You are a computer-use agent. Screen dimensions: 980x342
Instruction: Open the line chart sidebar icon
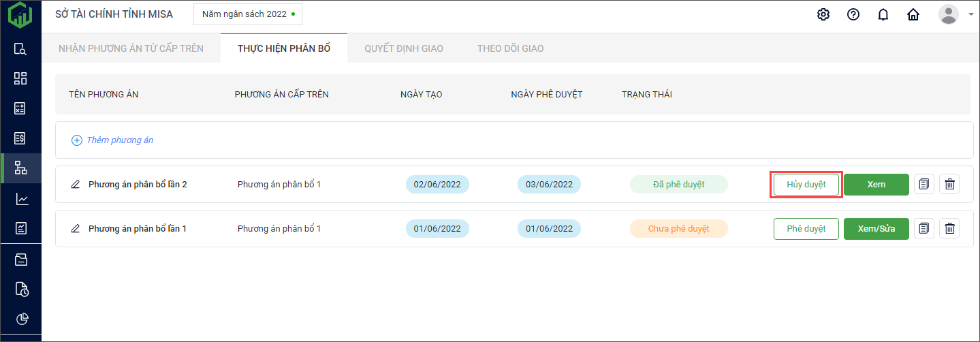[20, 199]
